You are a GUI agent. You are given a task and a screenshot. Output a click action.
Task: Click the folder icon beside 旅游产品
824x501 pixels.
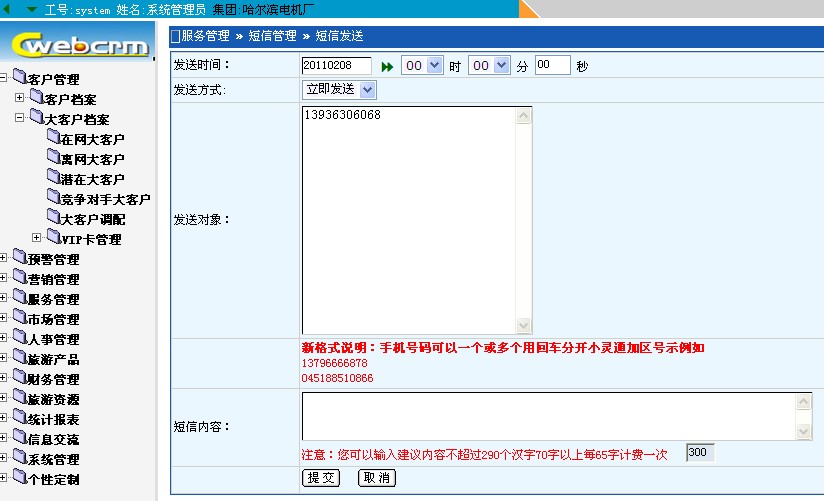pyautogui.click(x=20, y=358)
